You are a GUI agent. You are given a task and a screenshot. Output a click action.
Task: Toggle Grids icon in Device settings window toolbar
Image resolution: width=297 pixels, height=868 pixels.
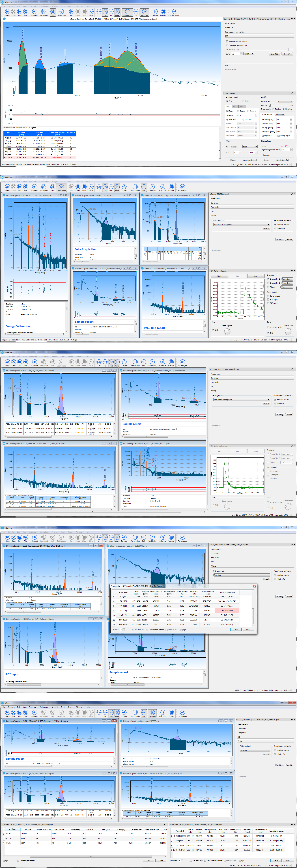click(117, 12)
